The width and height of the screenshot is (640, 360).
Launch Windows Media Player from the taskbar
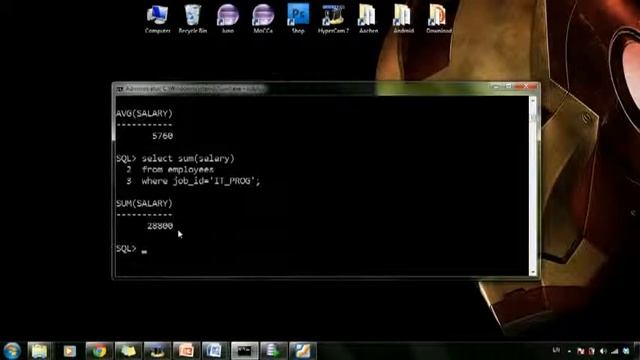click(69, 351)
